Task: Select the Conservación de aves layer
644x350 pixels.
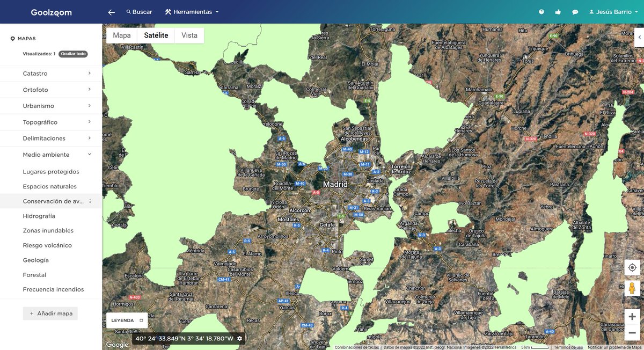Action: click(53, 201)
